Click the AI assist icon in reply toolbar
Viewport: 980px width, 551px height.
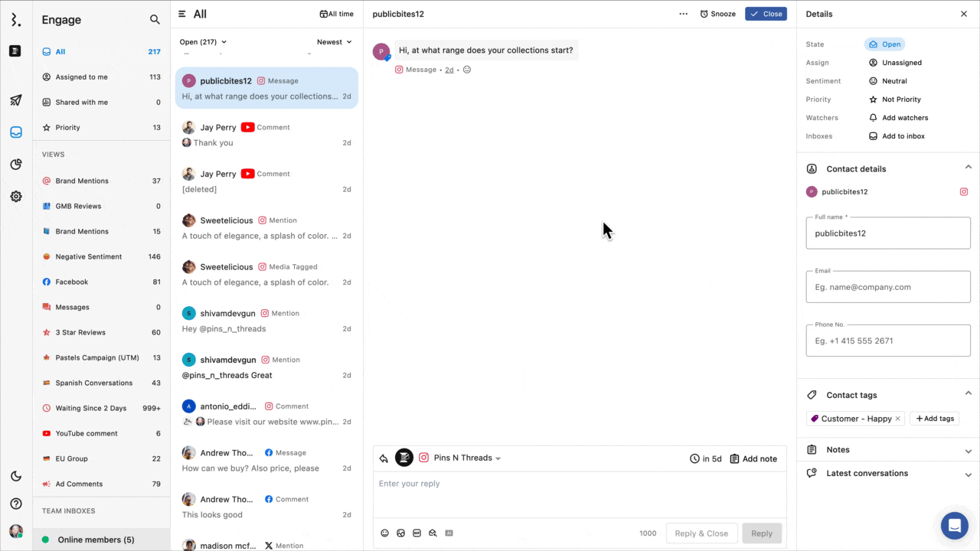(x=449, y=533)
